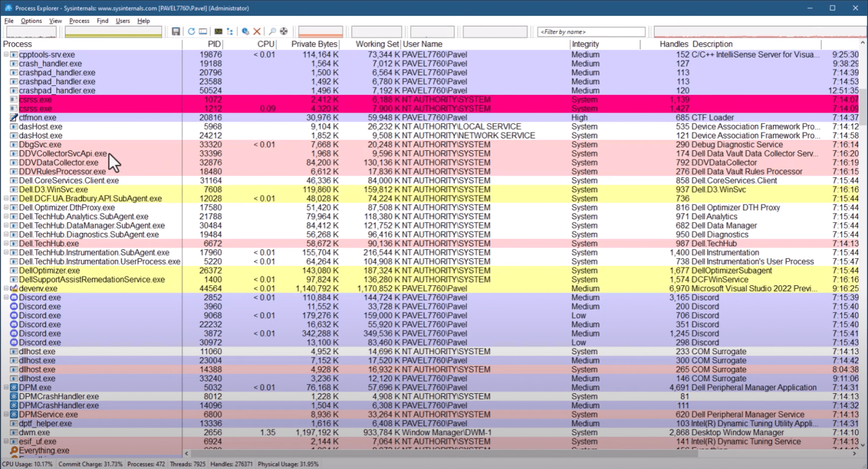Click the Filter by name field

591,31
